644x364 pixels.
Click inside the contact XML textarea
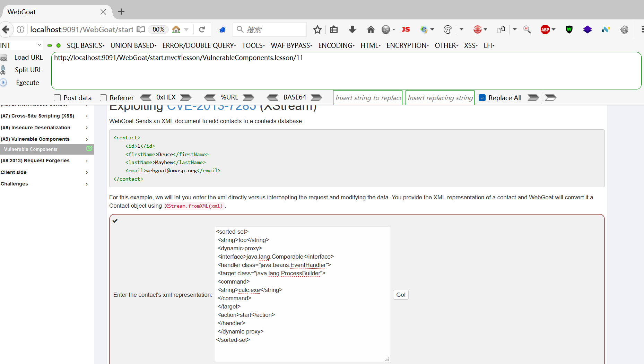tap(302, 294)
